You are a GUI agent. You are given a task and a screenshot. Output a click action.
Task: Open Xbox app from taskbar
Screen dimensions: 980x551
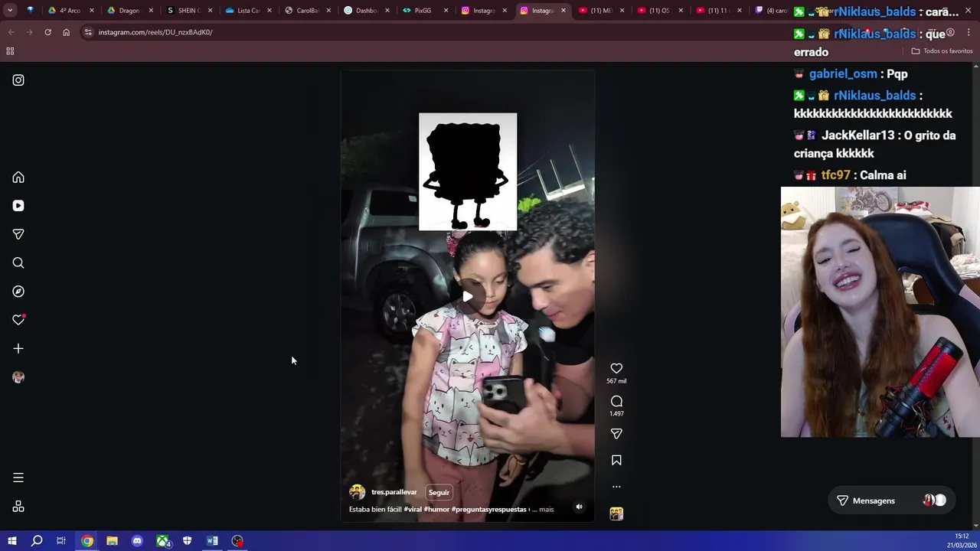pos(162,541)
